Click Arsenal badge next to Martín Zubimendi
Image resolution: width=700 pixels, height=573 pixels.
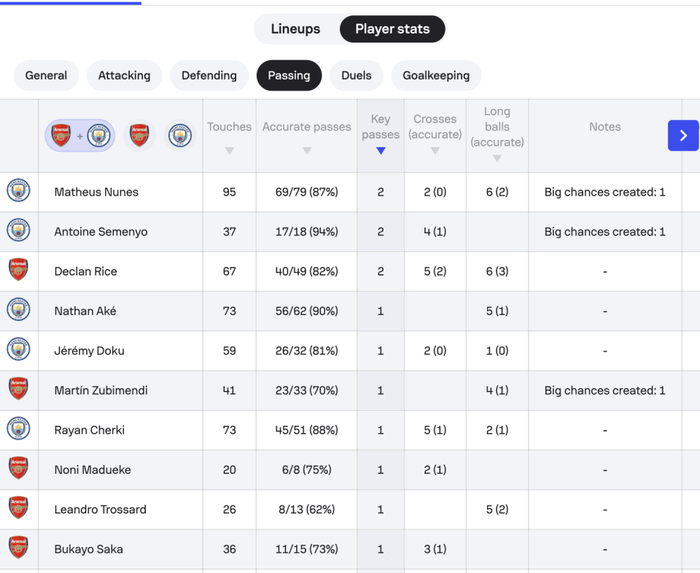point(18,389)
